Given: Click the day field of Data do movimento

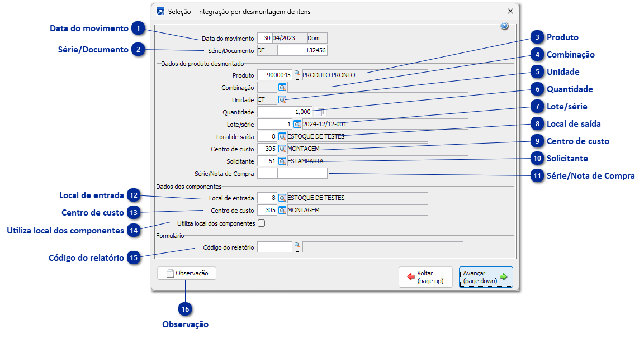Looking at the screenshot, I should [x=264, y=38].
